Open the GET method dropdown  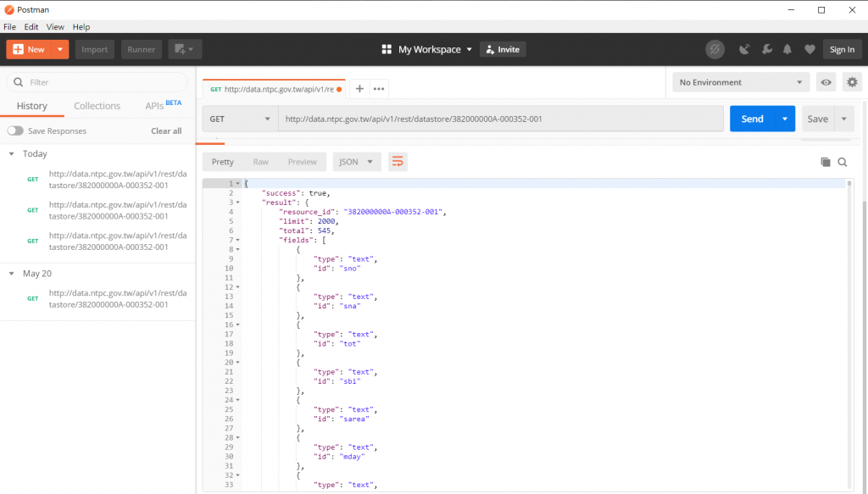(240, 119)
